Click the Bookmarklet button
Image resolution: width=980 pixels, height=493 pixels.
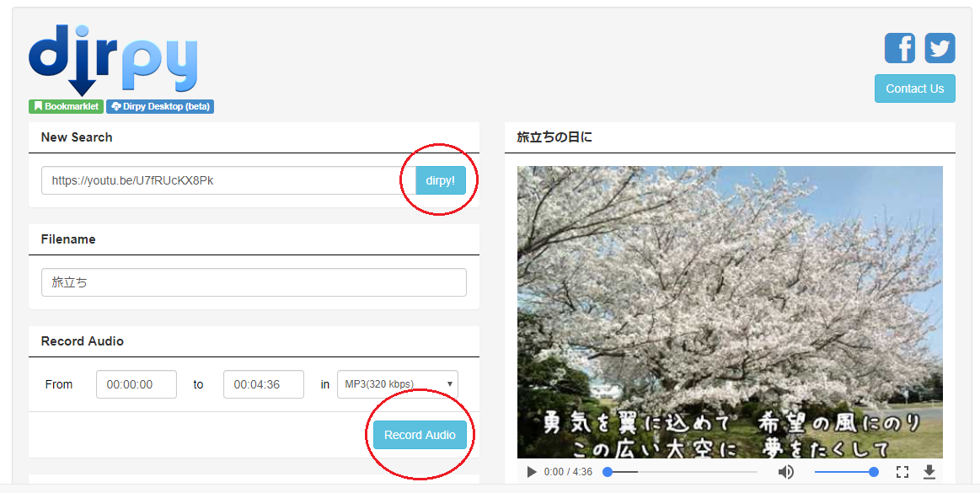pos(66,106)
